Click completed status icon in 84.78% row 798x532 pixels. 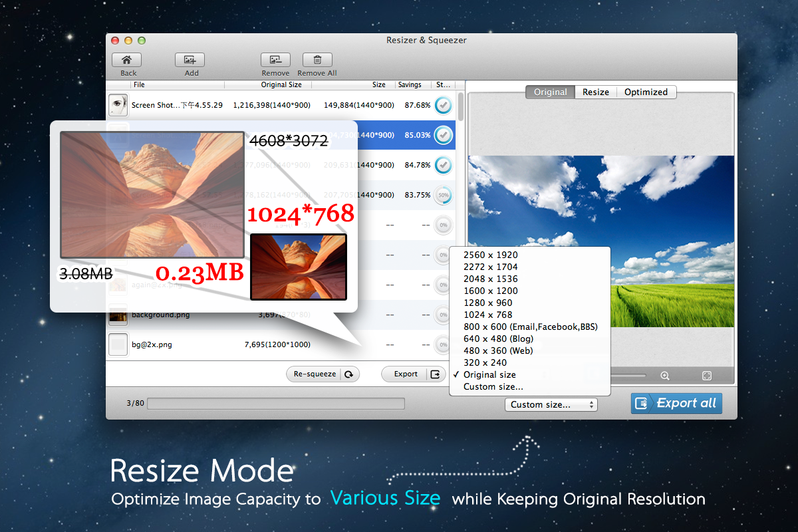[x=443, y=165]
